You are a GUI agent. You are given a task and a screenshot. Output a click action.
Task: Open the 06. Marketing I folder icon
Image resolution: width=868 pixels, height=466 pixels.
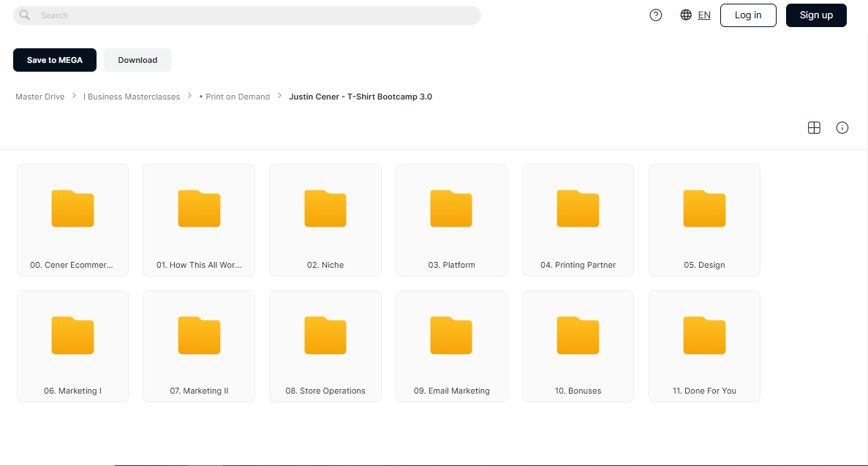pyautogui.click(x=72, y=335)
